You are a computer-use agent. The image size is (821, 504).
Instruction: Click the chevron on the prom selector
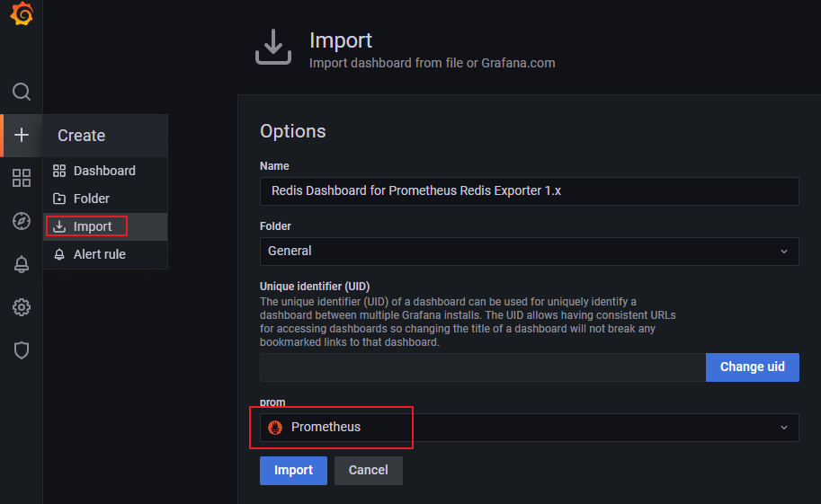pyautogui.click(x=784, y=428)
